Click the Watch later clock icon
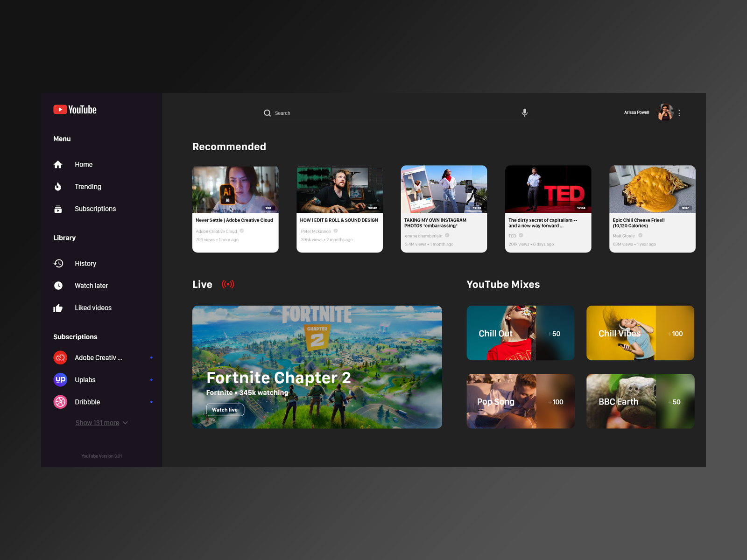 click(x=58, y=286)
